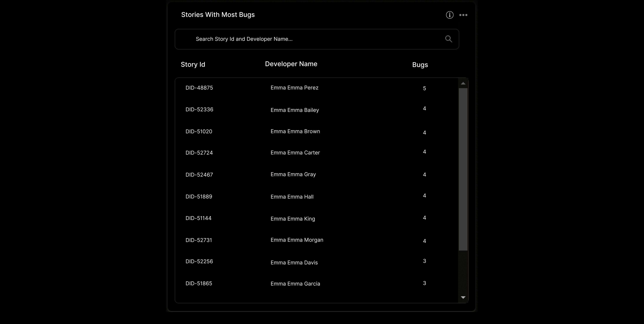Viewport: 644px width, 324px height.
Task: Click the scrollbar down arrow
Action: (463, 297)
